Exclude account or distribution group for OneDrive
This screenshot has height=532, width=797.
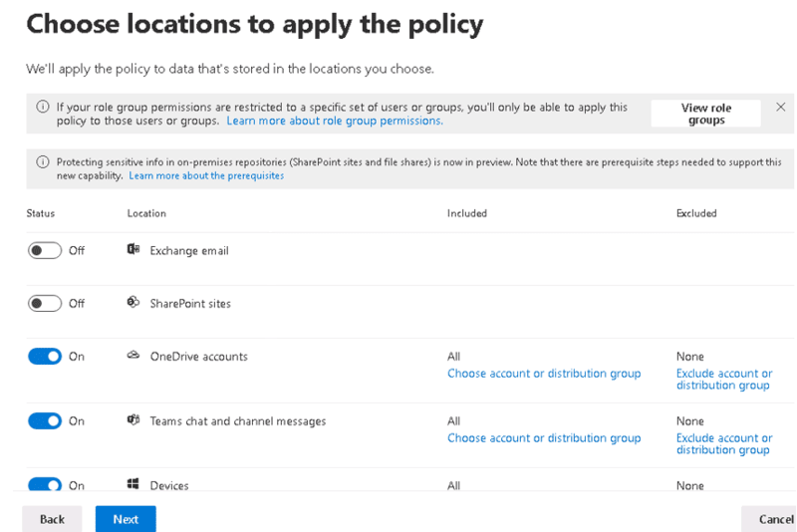(724, 379)
